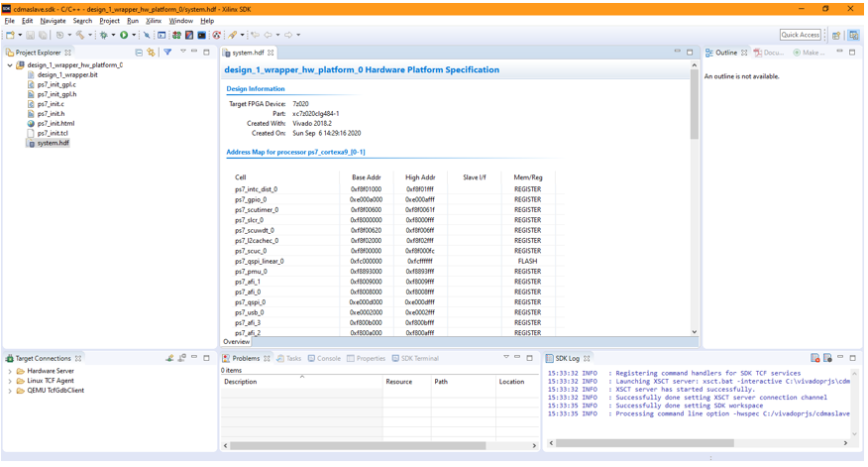Click the New wizard toolbar icon
The image size is (868, 467).
coord(11,35)
